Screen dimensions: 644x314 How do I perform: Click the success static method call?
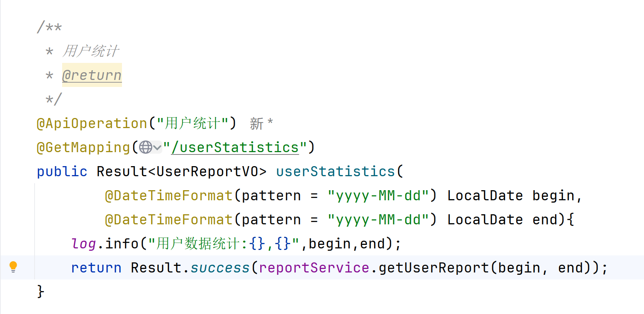[x=220, y=268]
